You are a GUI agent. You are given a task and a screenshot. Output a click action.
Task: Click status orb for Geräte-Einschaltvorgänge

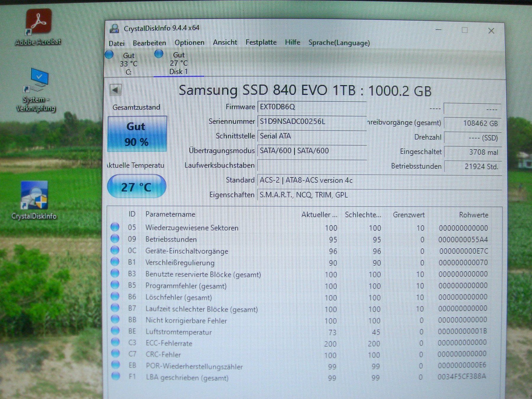(x=115, y=250)
